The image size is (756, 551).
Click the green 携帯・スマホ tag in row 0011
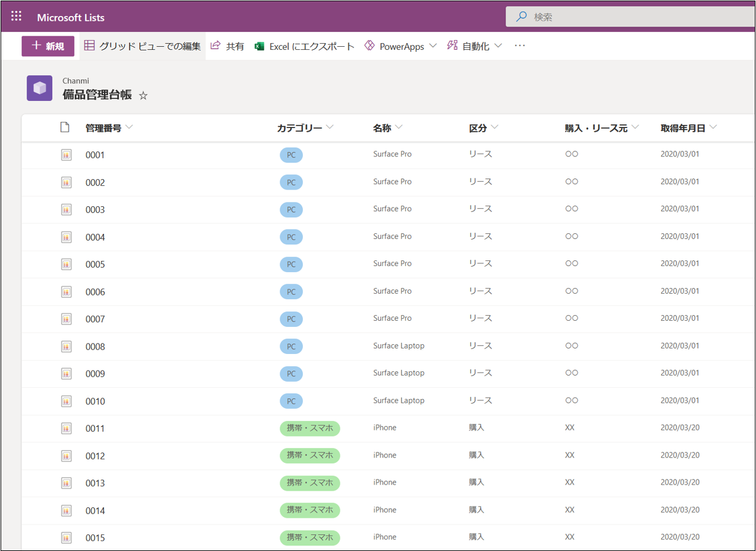click(x=310, y=428)
